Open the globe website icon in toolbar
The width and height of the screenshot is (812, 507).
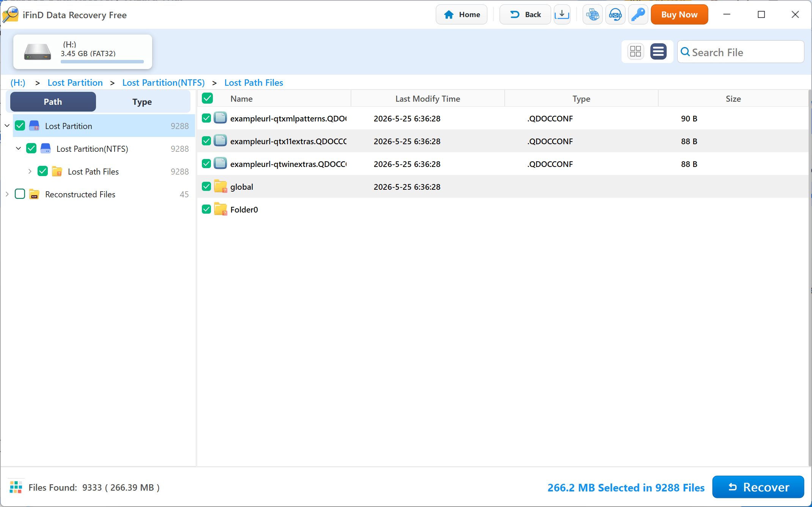[592, 14]
